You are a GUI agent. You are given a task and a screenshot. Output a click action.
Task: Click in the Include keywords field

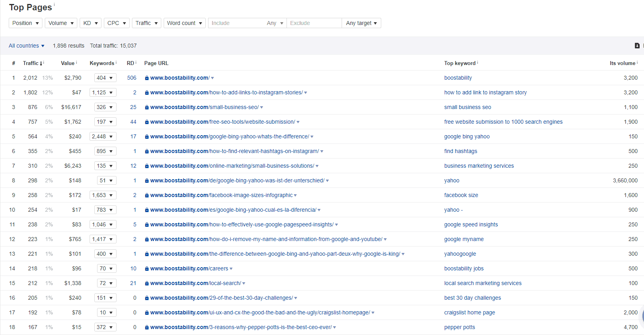236,23
